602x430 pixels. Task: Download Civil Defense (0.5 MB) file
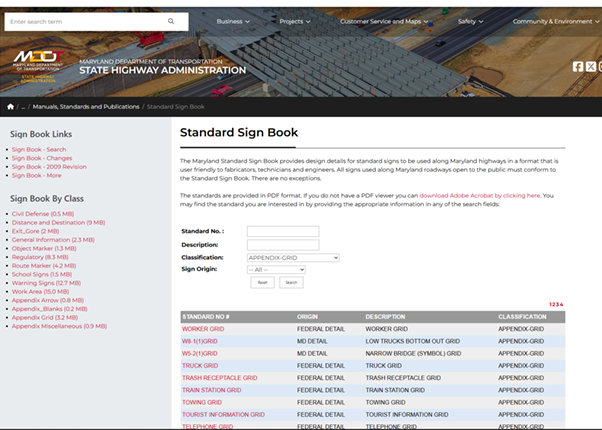[x=43, y=214]
